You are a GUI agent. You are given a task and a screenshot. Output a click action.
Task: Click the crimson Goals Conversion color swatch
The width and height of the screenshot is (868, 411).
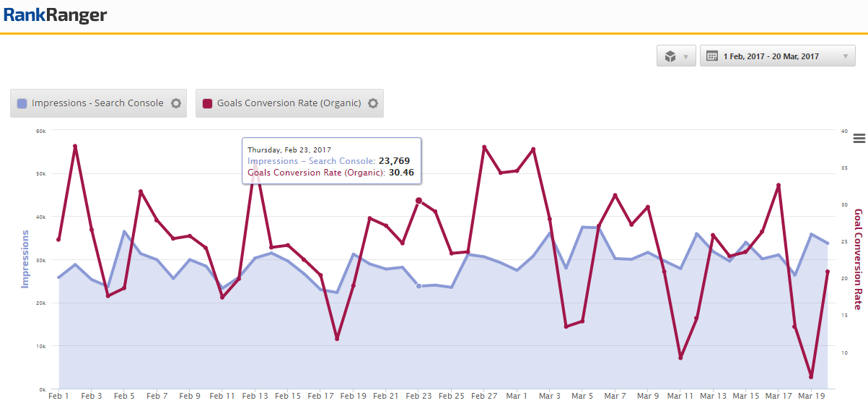[207, 103]
